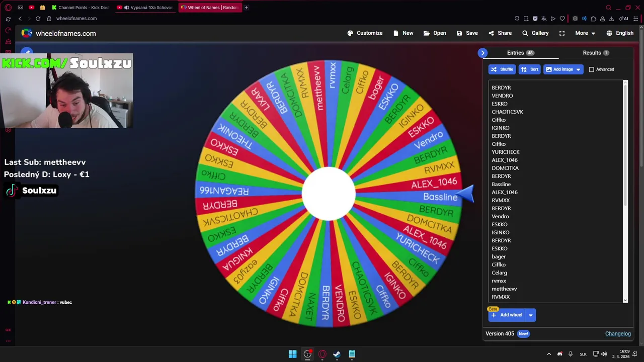This screenshot has width=644, height=362.
Task: Click the taskbar microphone icon
Action: tap(571, 354)
